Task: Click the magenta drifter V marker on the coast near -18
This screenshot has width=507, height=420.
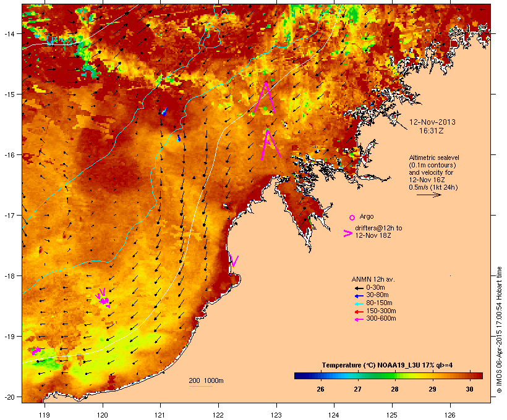Action: (234, 261)
